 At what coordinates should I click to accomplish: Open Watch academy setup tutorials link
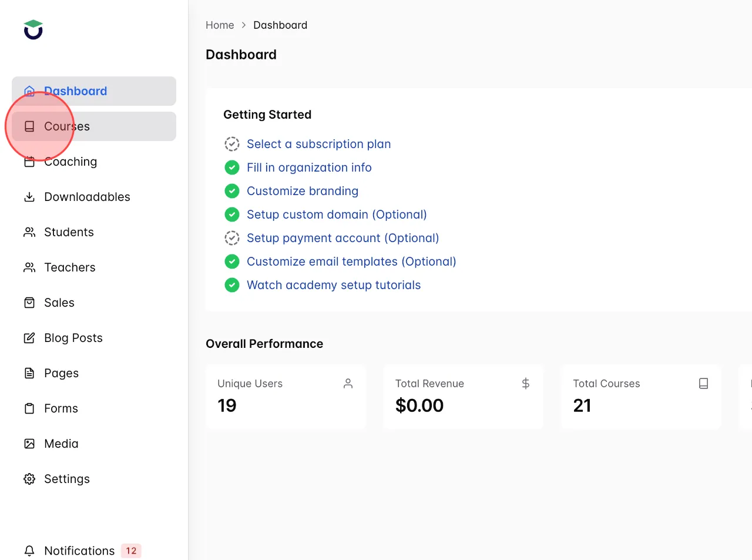pyautogui.click(x=334, y=285)
